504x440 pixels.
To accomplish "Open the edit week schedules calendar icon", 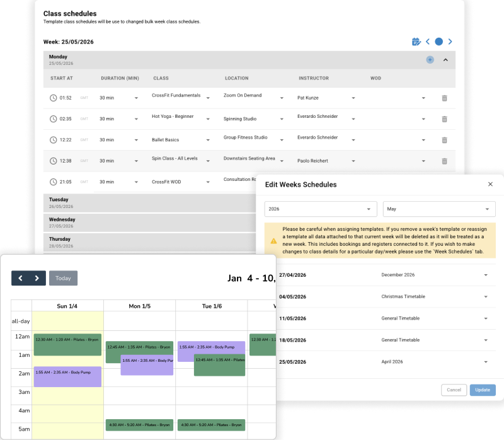I will 416,42.
